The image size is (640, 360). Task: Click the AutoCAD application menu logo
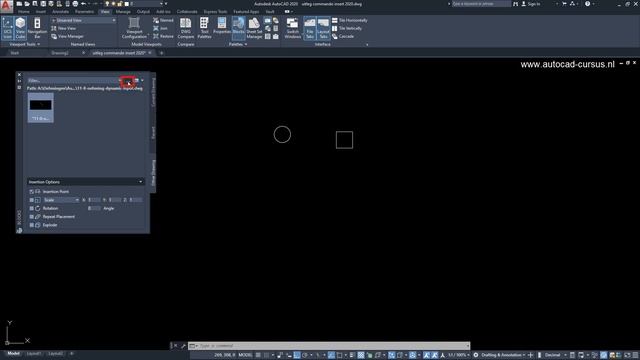pyautogui.click(x=6, y=6)
